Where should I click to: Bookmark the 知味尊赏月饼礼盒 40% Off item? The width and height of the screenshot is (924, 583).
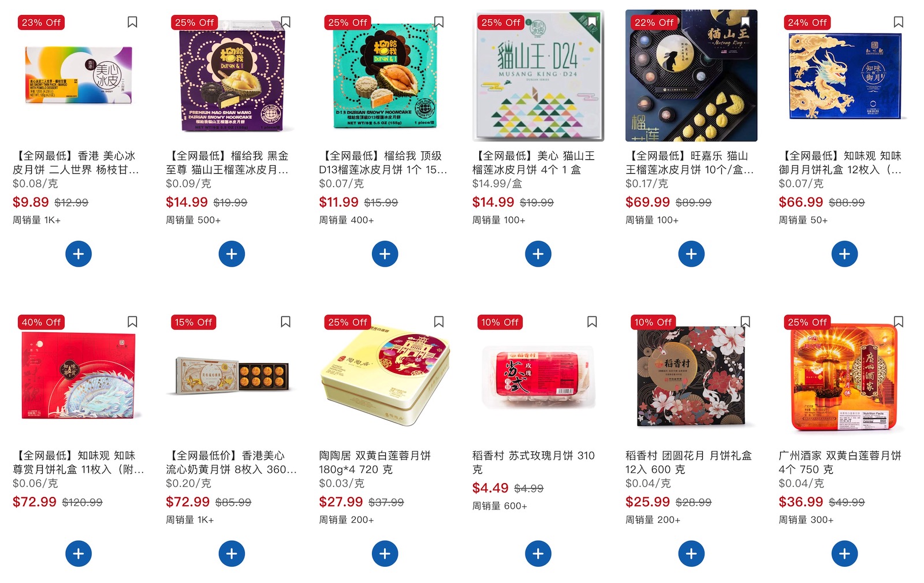pyautogui.click(x=132, y=322)
